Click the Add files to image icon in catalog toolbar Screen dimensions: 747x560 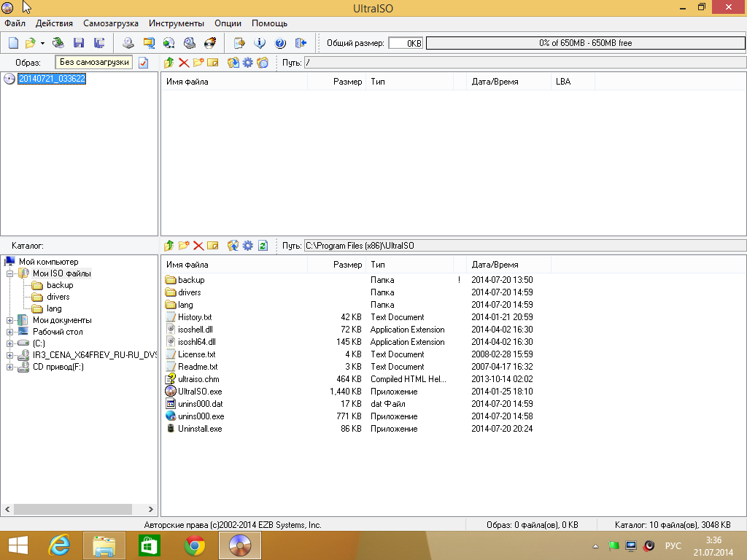tap(233, 246)
